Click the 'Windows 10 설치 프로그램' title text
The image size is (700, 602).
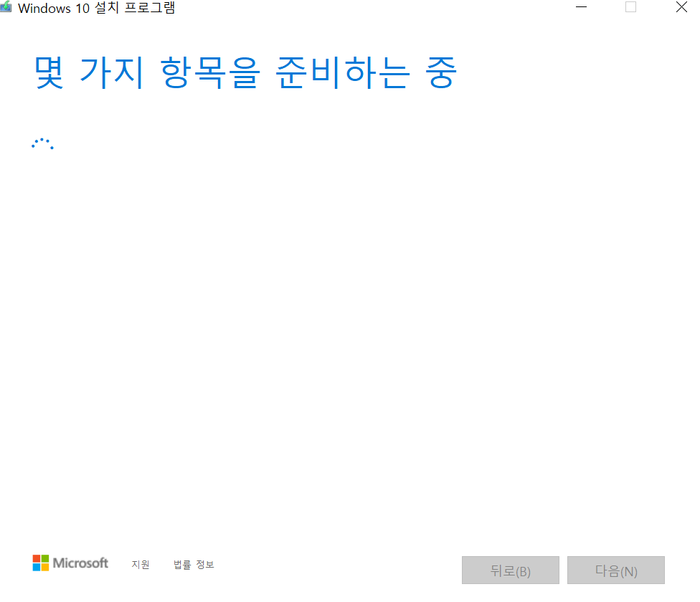point(96,8)
